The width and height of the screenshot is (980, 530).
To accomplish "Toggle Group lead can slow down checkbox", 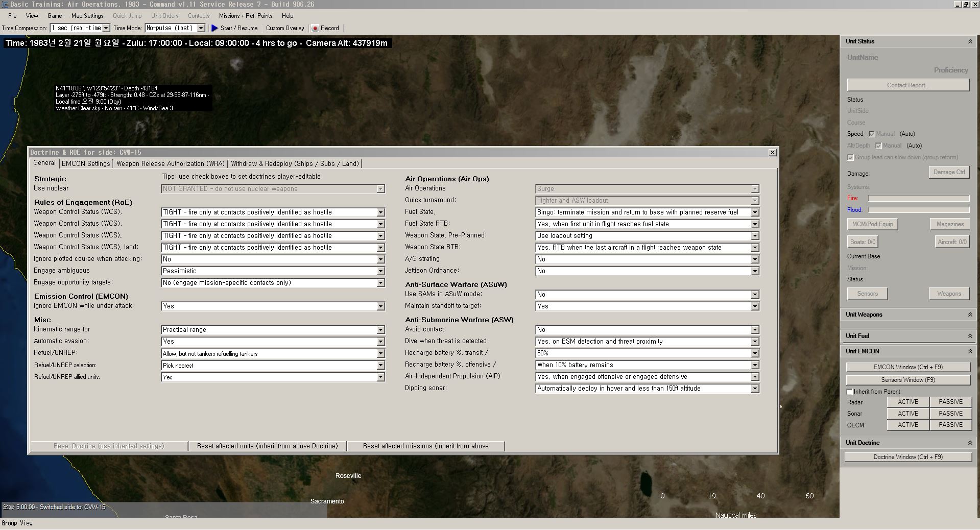I will click(x=850, y=157).
